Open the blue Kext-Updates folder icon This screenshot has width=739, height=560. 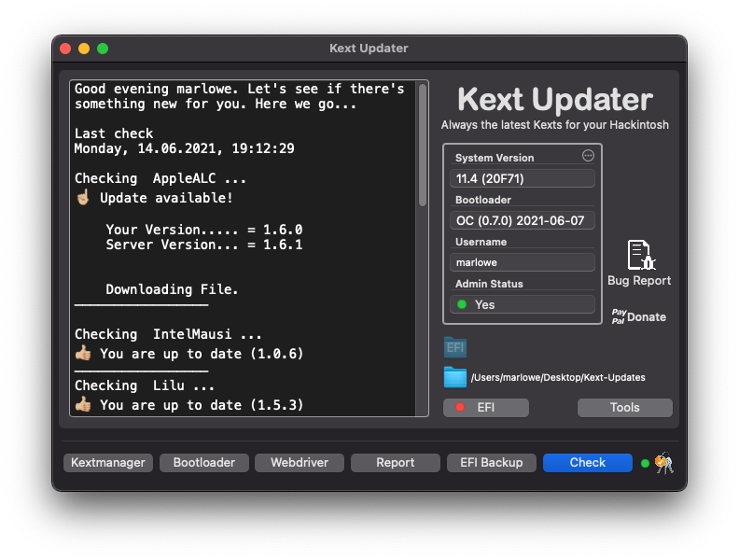454,378
